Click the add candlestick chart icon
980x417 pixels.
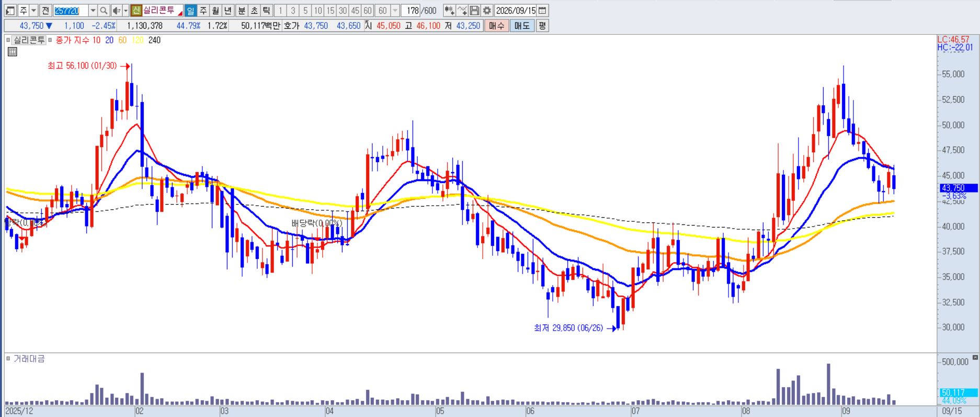449,10
